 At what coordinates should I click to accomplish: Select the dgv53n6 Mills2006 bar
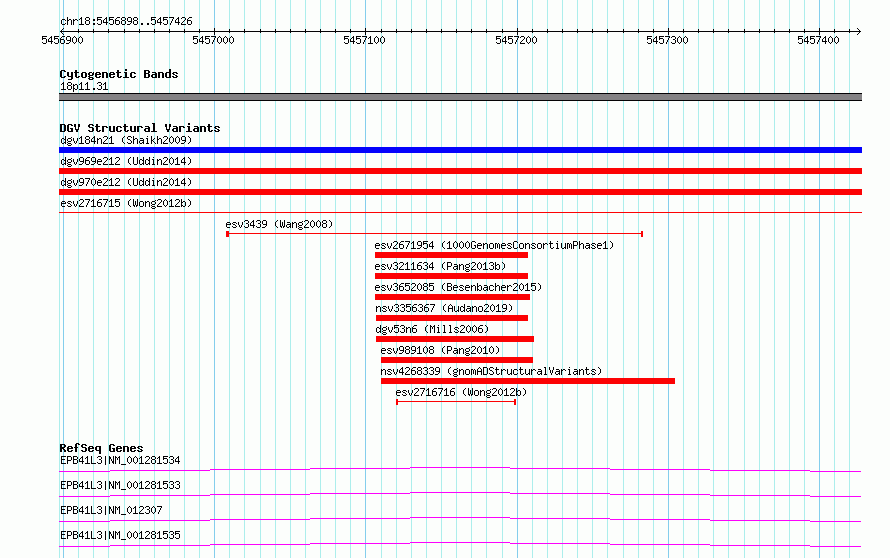[455, 339]
